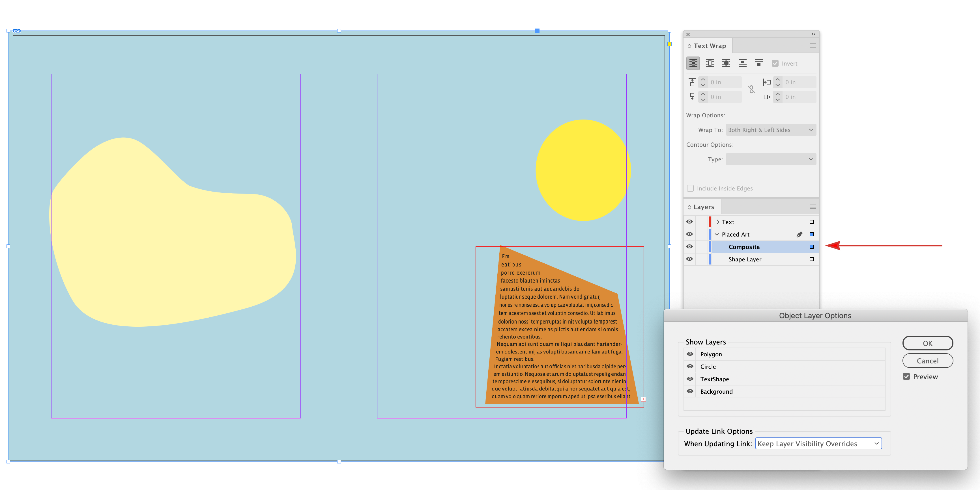Open the Layers panel menu icon

813,207
